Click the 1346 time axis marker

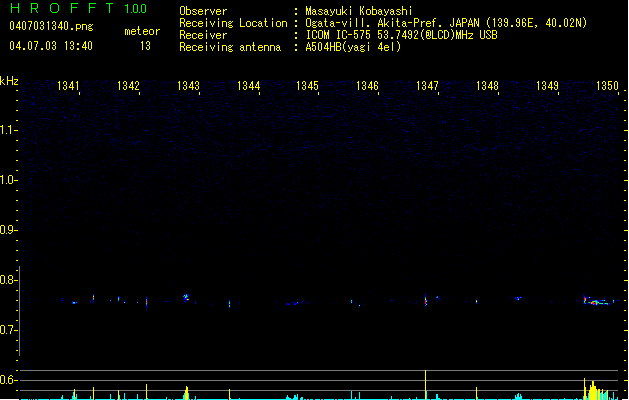(x=367, y=86)
